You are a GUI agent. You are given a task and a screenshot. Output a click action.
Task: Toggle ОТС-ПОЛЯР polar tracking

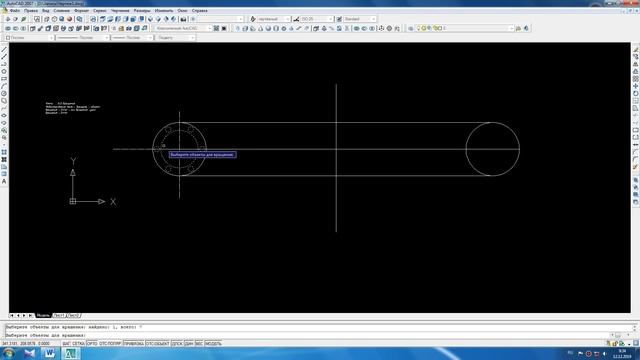point(110,344)
